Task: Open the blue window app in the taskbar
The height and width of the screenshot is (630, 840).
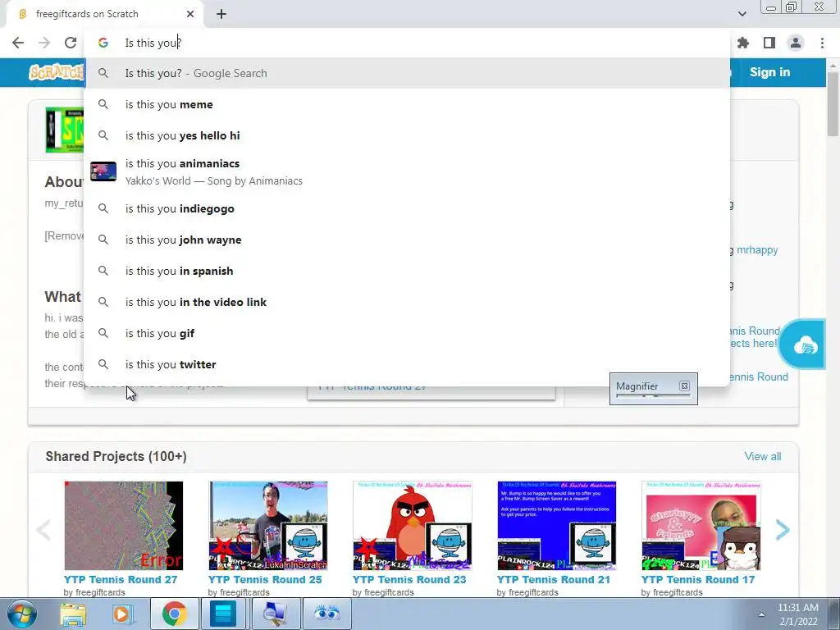Action: click(223, 614)
